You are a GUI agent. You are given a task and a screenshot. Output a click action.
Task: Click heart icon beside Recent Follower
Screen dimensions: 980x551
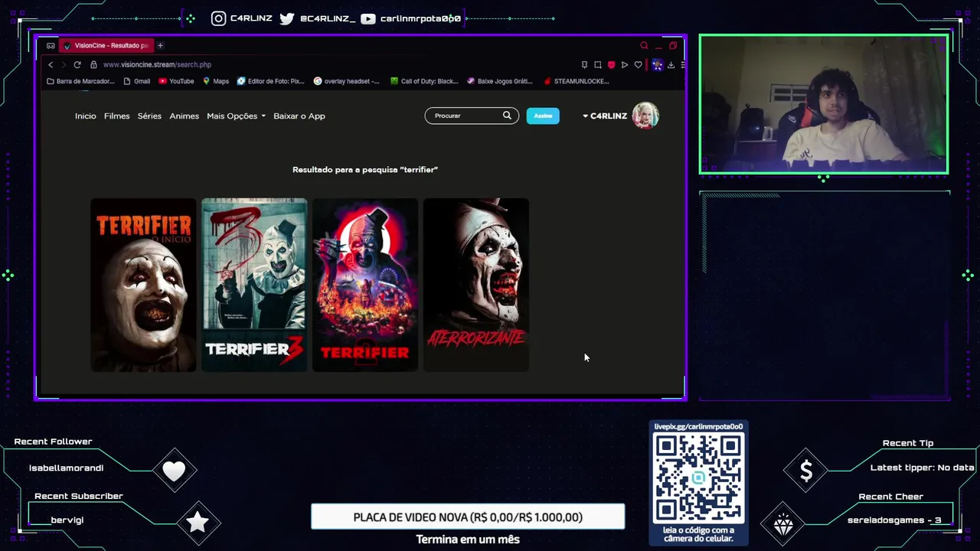pos(175,471)
